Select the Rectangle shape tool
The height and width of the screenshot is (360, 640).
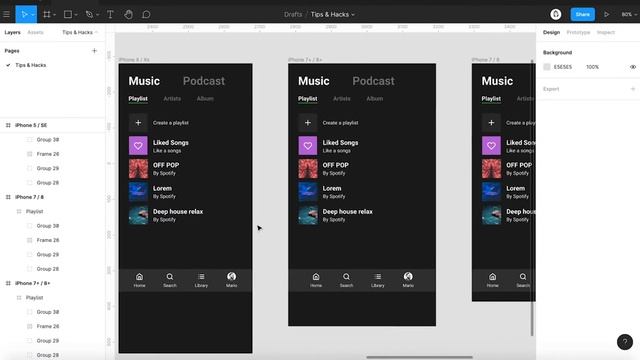(x=68, y=14)
